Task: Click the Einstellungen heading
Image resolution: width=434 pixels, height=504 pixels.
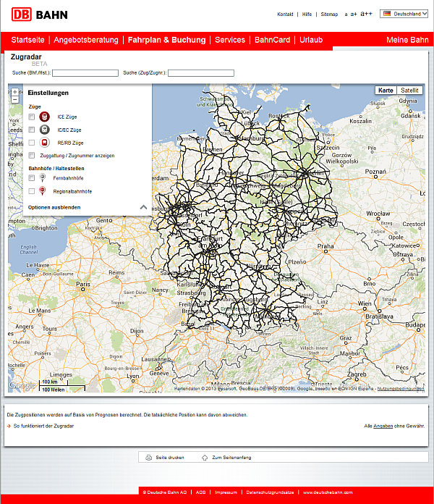Action: 48,93
